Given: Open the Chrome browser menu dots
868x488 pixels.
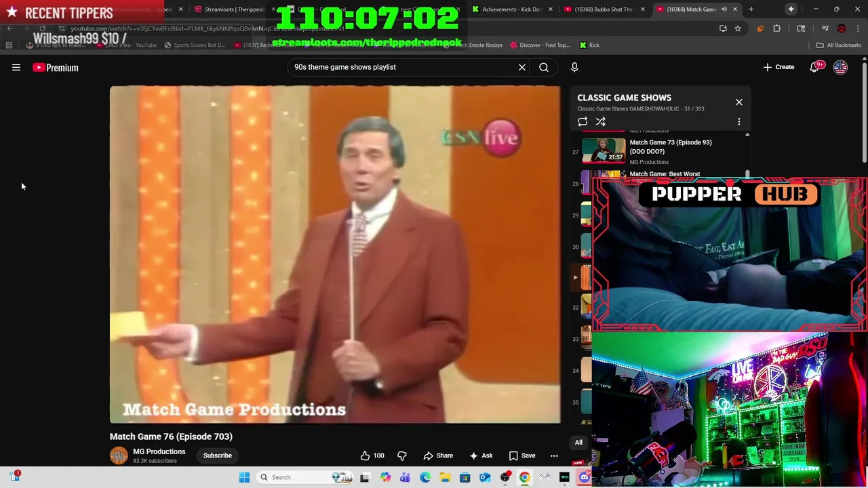Looking at the screenshot, I should [x=858, y=28].
